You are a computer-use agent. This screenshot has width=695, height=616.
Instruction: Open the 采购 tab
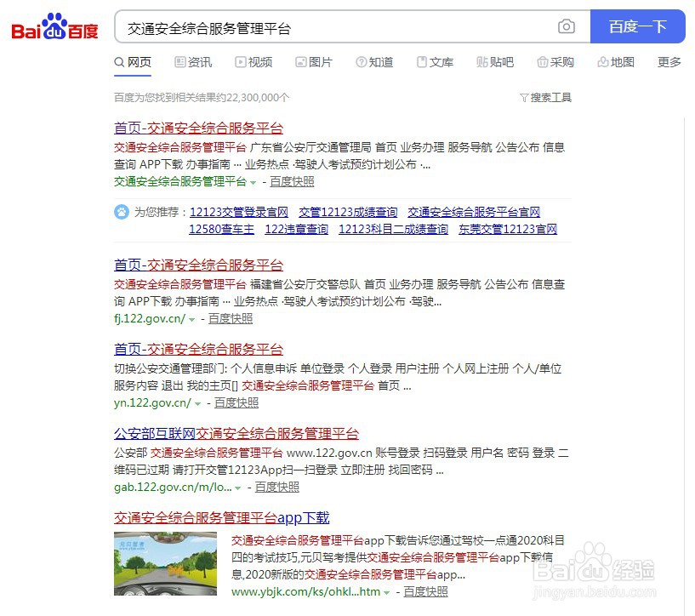coord(555,62)
